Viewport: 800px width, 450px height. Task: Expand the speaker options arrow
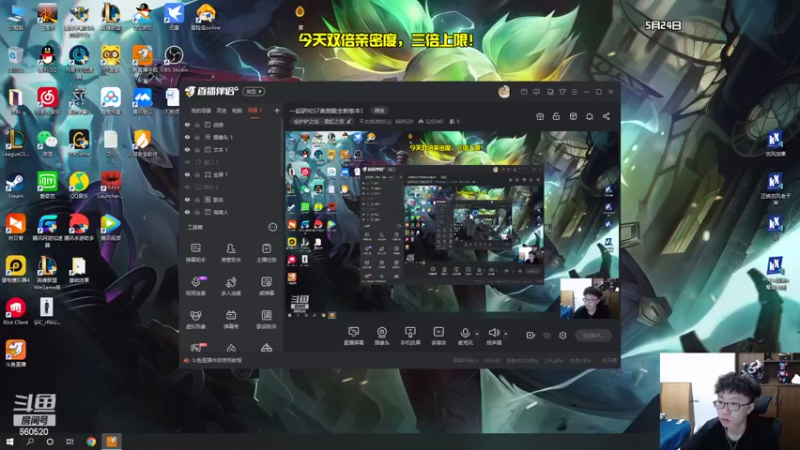[506, 334]
